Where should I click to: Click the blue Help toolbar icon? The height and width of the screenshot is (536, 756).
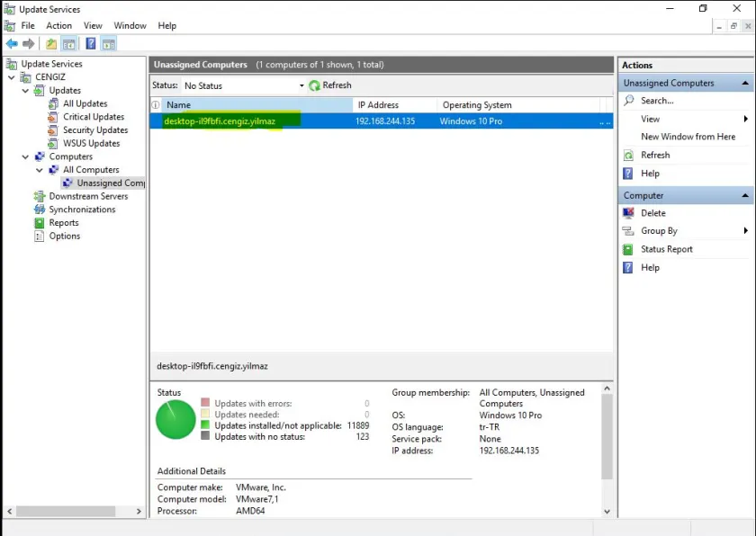[x=91, y=44]
